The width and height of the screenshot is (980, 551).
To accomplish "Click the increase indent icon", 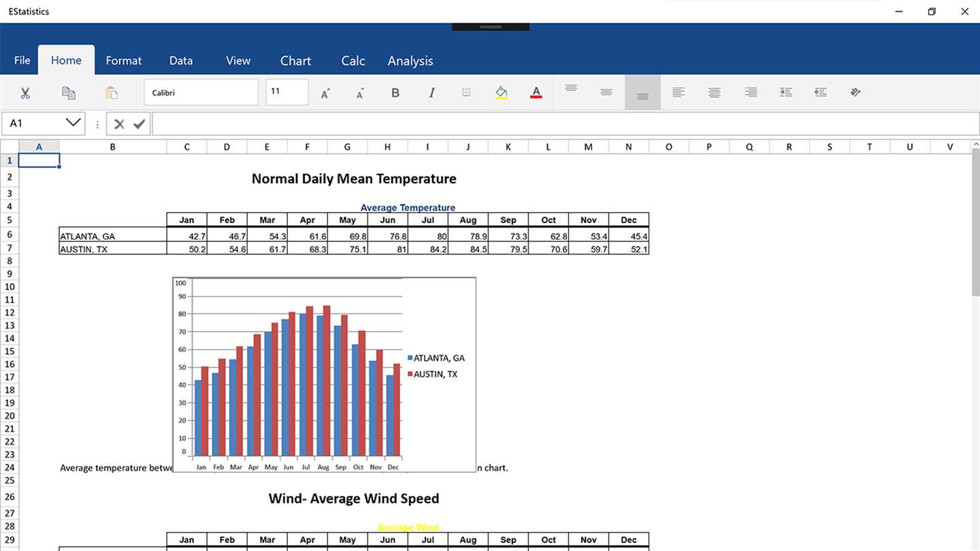I will coord(786,93).
